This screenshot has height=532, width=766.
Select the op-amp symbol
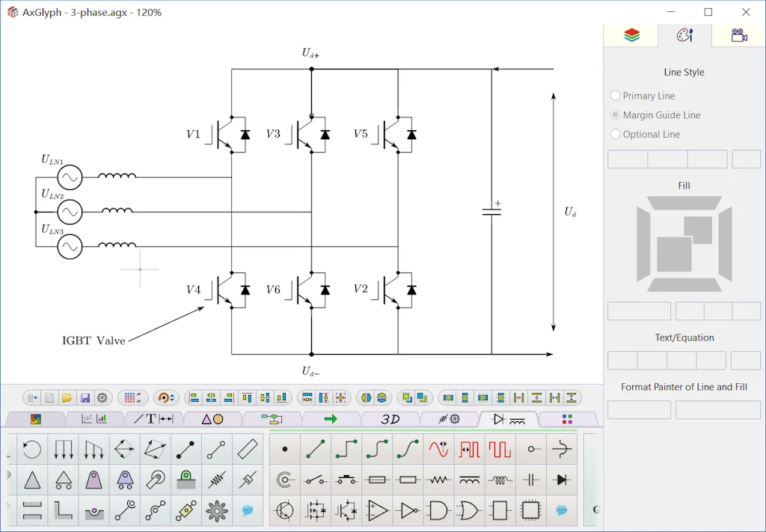coord(377,510)
